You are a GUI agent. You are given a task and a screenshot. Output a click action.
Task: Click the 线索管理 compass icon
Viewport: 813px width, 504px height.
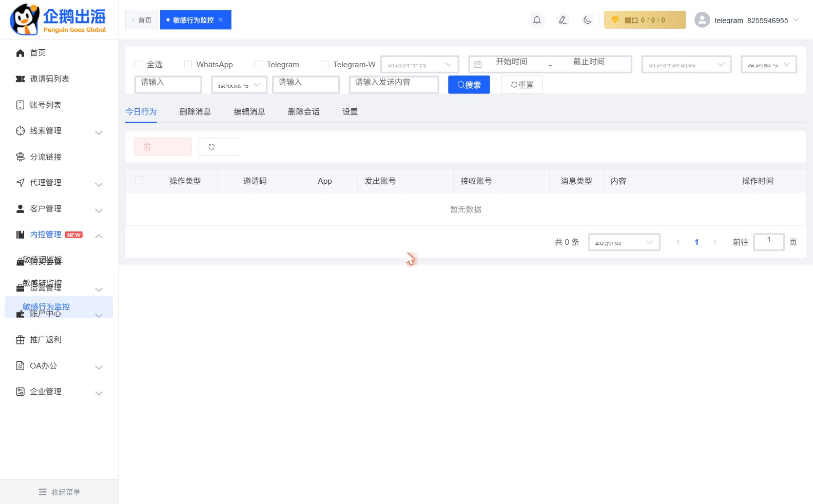21,131
